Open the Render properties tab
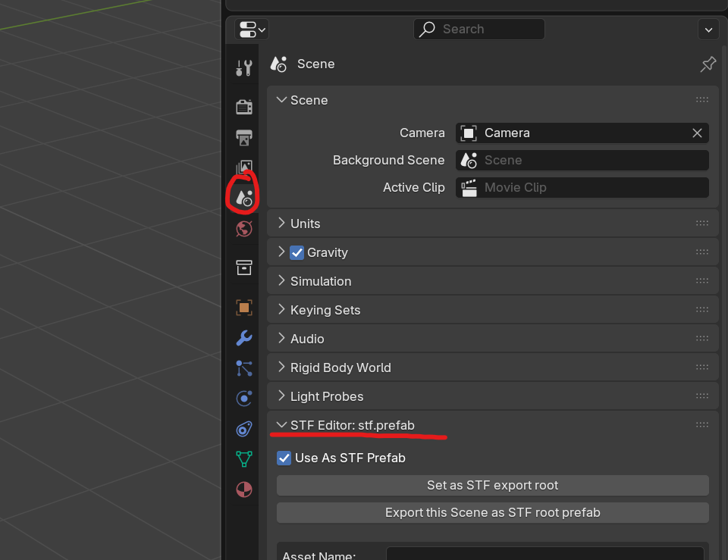 [243, 107]
